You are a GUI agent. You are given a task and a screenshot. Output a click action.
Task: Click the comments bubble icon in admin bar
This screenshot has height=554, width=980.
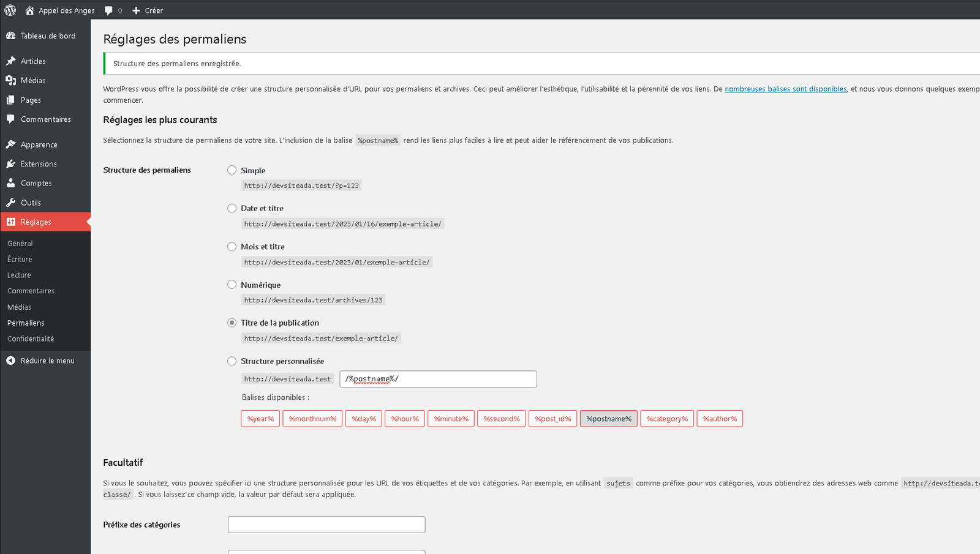[x=109, y=10]
